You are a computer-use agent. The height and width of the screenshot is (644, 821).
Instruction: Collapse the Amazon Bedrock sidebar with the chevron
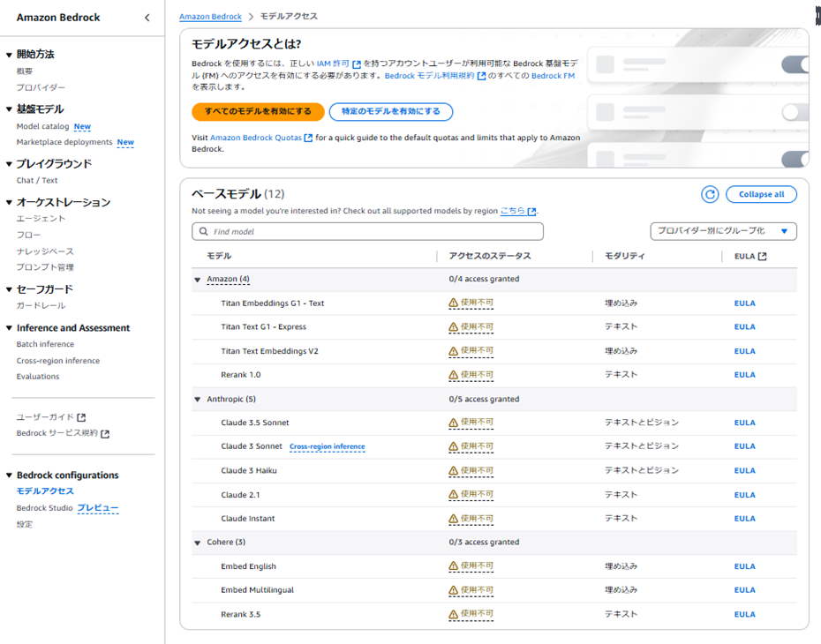coord(147,18)
